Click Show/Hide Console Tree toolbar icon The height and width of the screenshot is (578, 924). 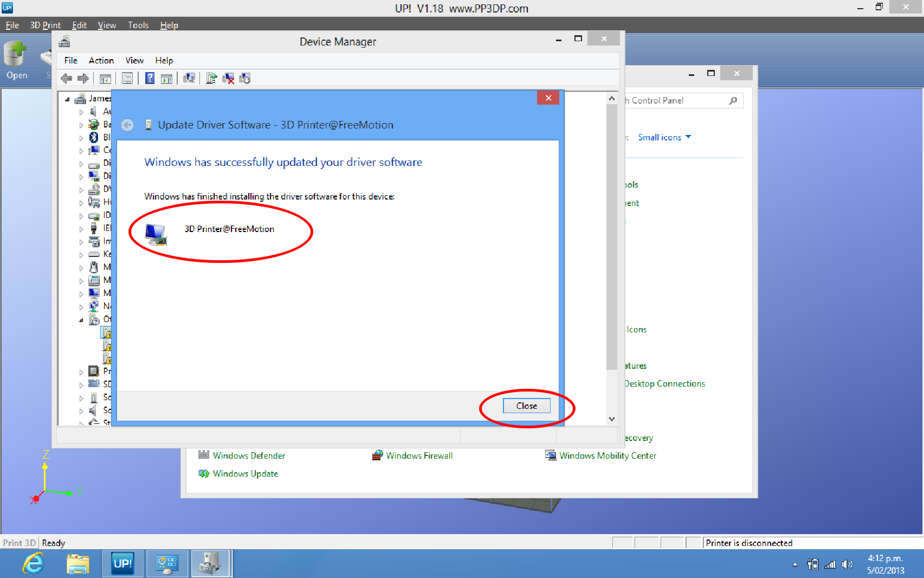[105, 79]
